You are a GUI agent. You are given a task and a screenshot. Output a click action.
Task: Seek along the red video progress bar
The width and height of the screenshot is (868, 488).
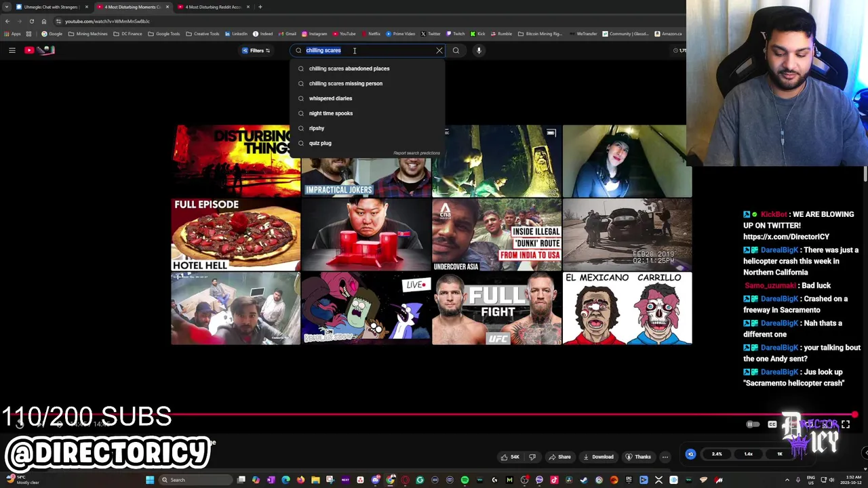click(429, 414)
